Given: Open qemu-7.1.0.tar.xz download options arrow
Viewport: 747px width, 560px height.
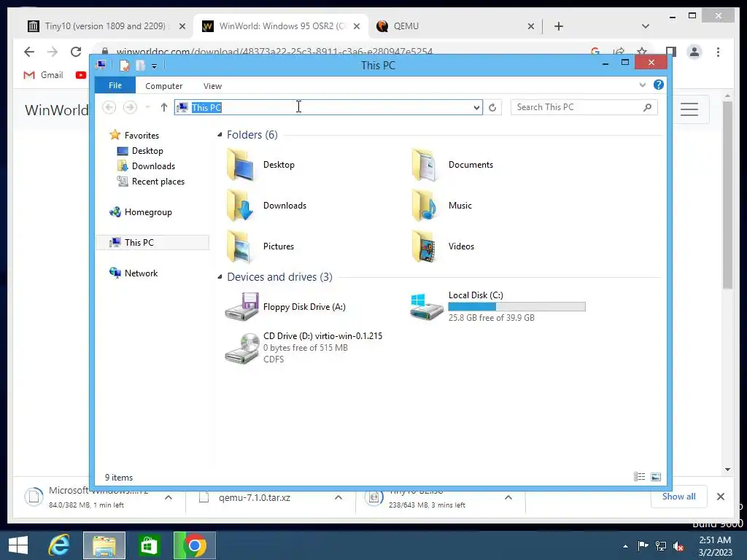Looking at the screenshot, I should pos(338,497).
